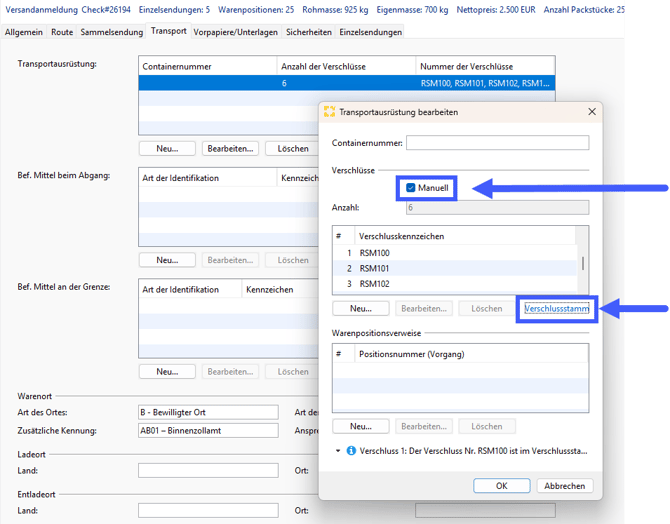Click Bearbeiten... under Warenpositionsverweise
Screen dimensions: 670x524
[424, 427]
